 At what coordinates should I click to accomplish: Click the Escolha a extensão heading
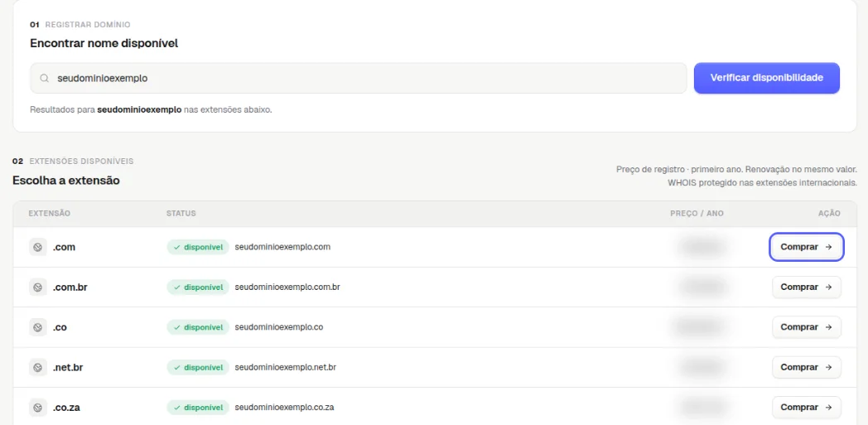point(66,181)
